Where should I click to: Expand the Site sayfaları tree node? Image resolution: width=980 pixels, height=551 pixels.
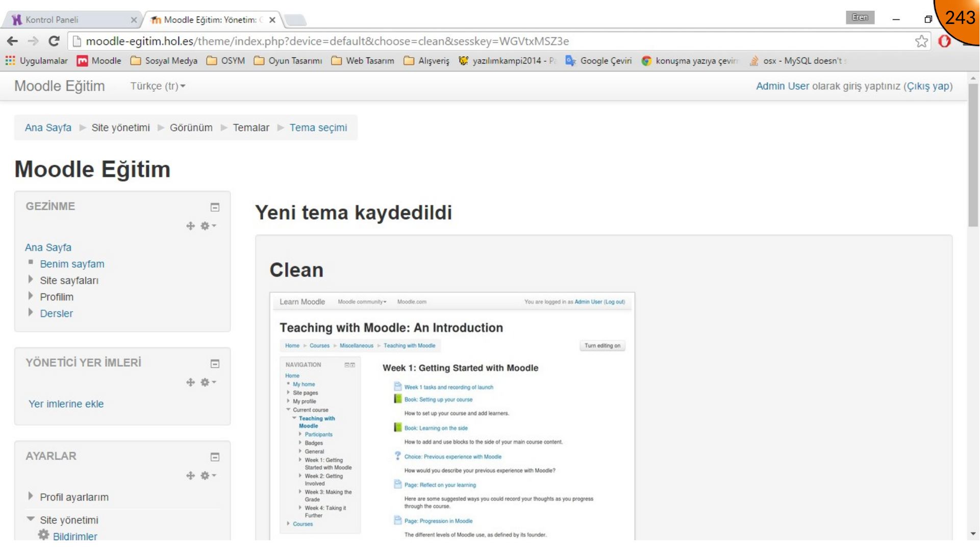(x=31, y=280)
